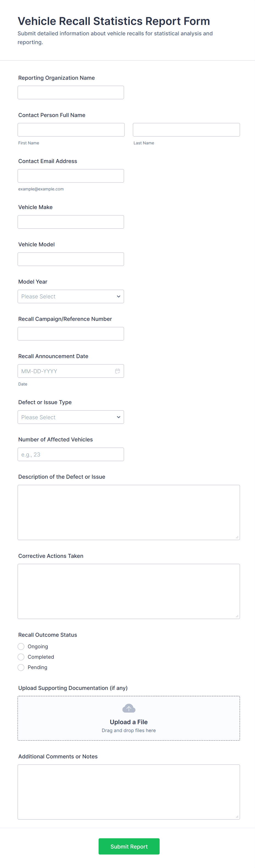Screen dimensions: 255x868
Task: Focus the Recall Campaign/Reference Number field
Action: [70, 334]
